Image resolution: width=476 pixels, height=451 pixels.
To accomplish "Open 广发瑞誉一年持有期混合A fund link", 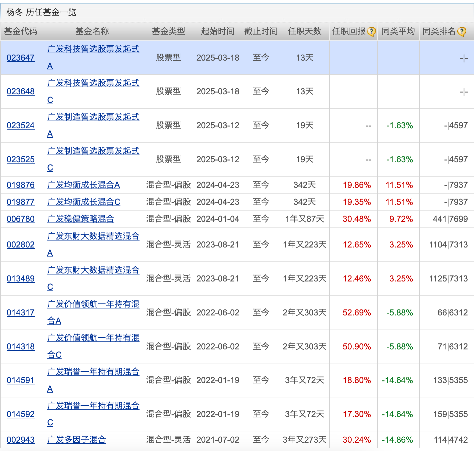I will point(93,380).
